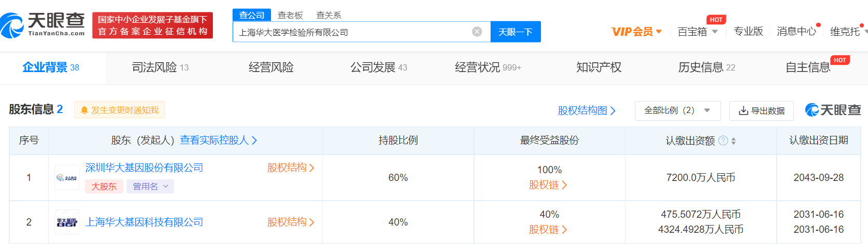The width and height of the screenshot is (868, 252).
Task: Export data with 导出数据 button
Action: (x=761, y=110)
